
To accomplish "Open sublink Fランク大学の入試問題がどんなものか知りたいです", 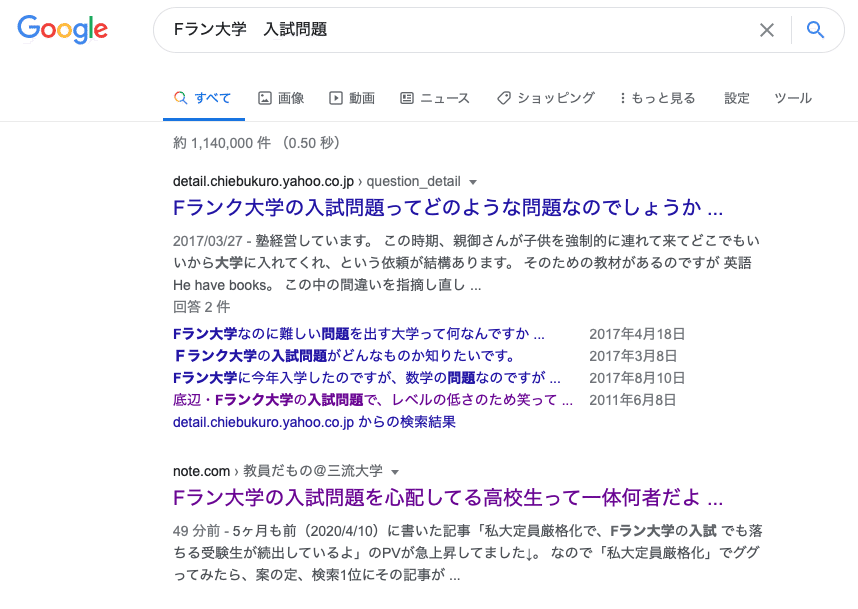I will pos(344,356).
